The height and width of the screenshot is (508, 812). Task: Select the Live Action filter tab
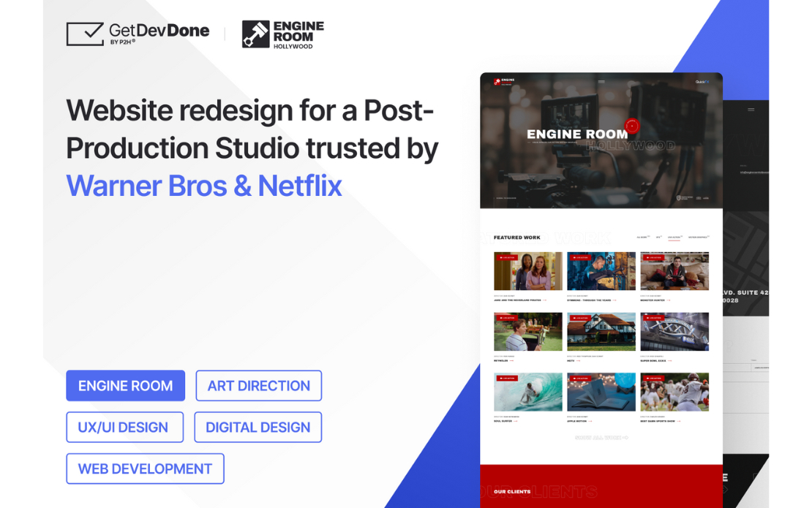674,237
